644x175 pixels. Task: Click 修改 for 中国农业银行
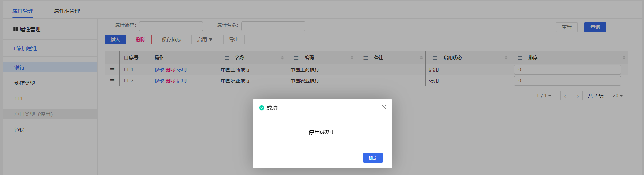tap(160, 81)
